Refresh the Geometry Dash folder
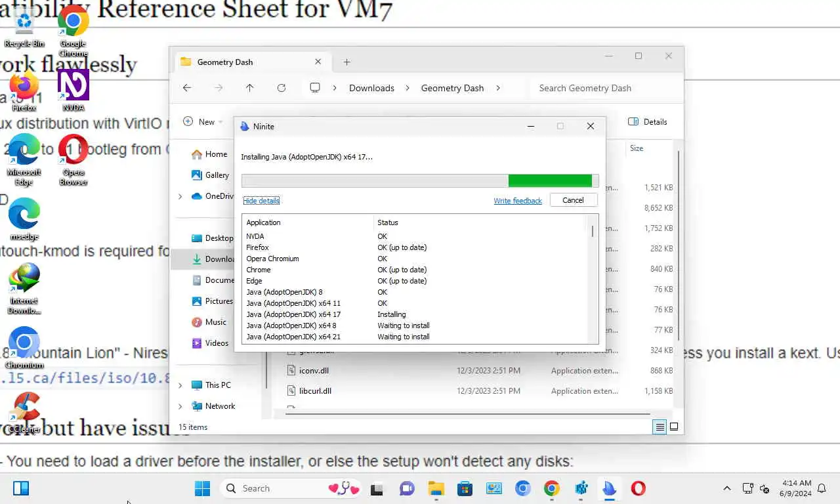Viewport: 840px width, 504px height. pos(282,88)
